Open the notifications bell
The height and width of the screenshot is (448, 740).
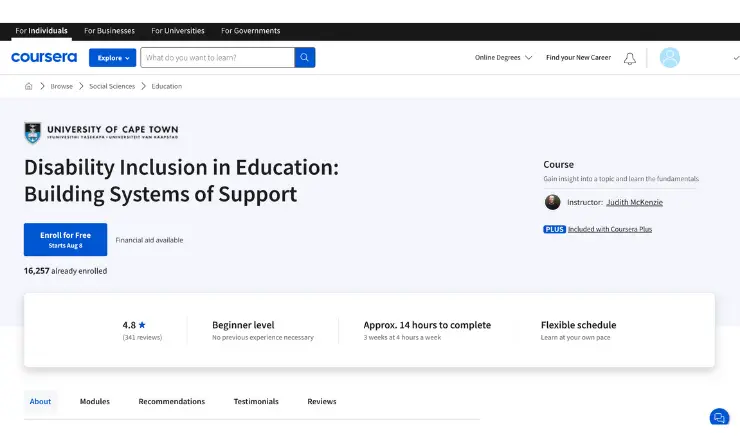[629, 58]
